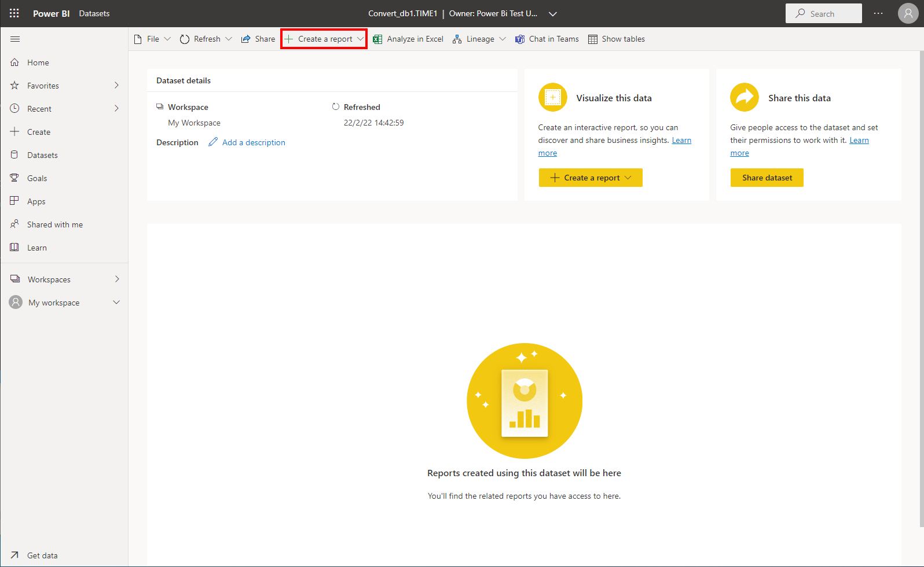Click the pencil icon to add description
This screenshot has height=567, width=924.
coord(213,142)
